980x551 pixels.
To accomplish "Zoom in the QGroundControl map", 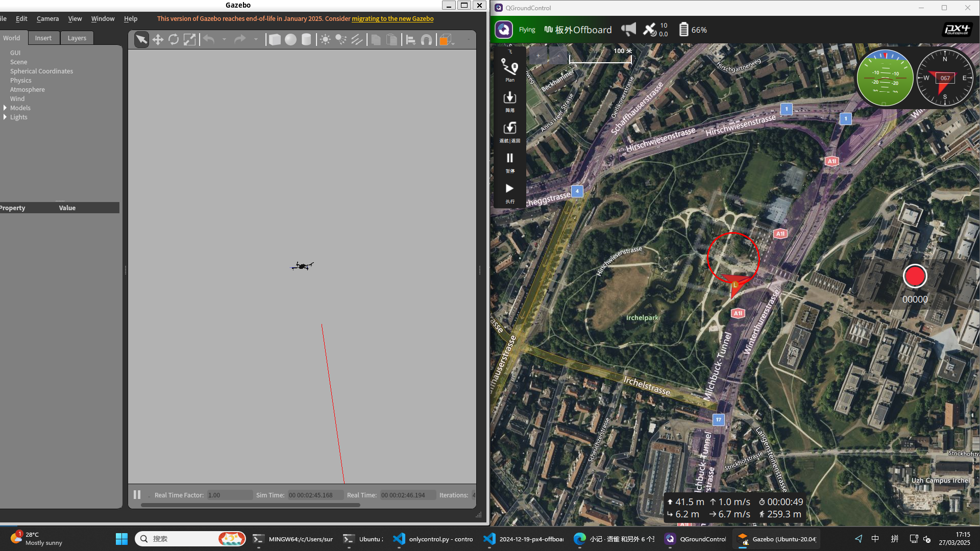I will (538, 55).
